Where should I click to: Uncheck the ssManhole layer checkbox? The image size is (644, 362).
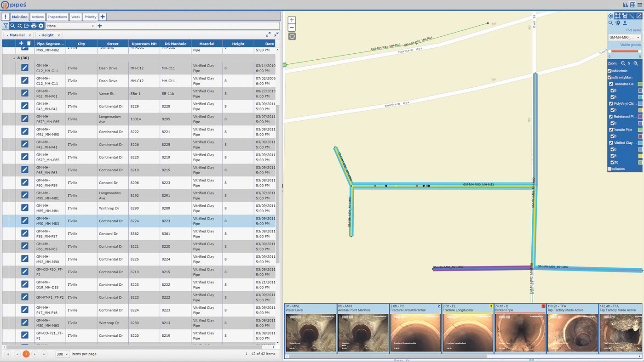[x=609, y=71]
